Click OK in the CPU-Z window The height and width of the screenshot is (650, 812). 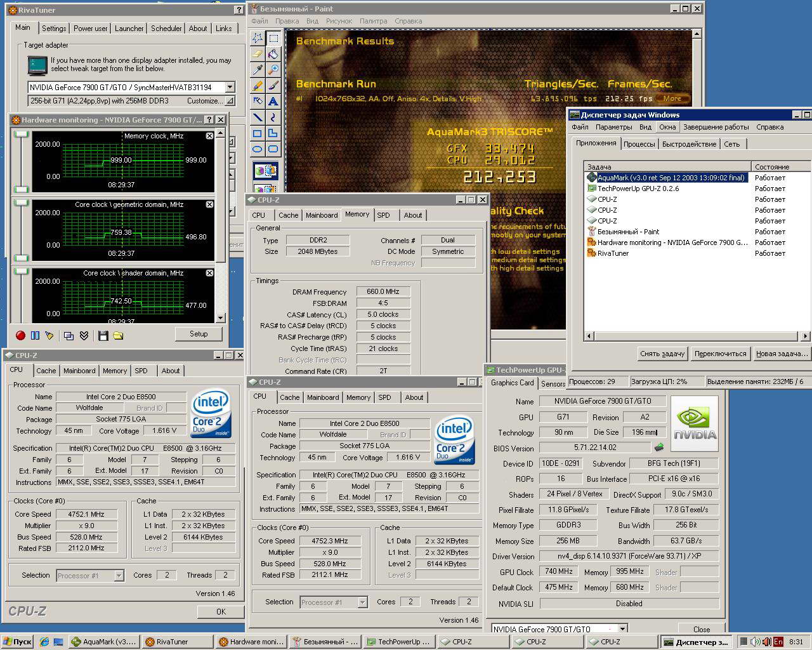(221, 612)
